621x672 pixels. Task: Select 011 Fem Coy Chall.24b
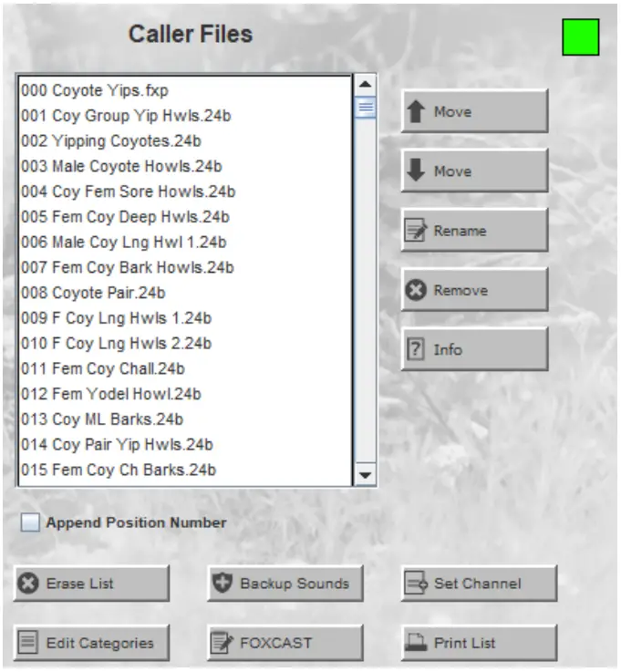click(x=185, y=368)
